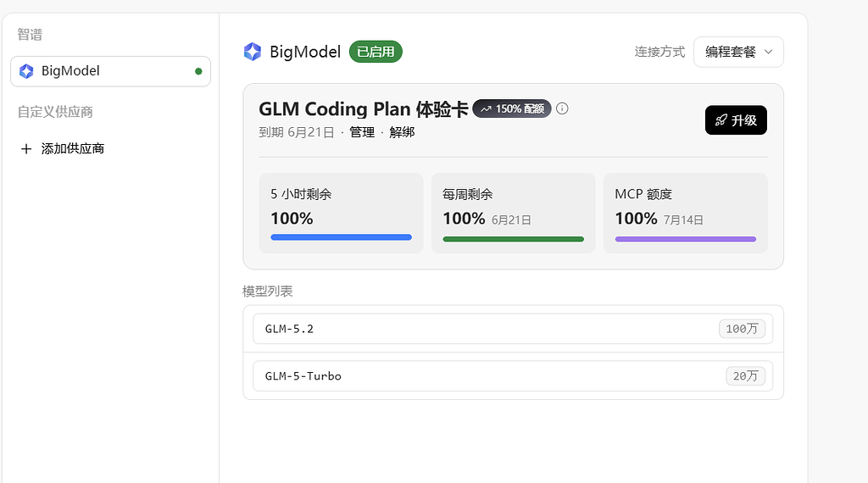
Task: Click the 20万 context badge
Action: (745, 376)
